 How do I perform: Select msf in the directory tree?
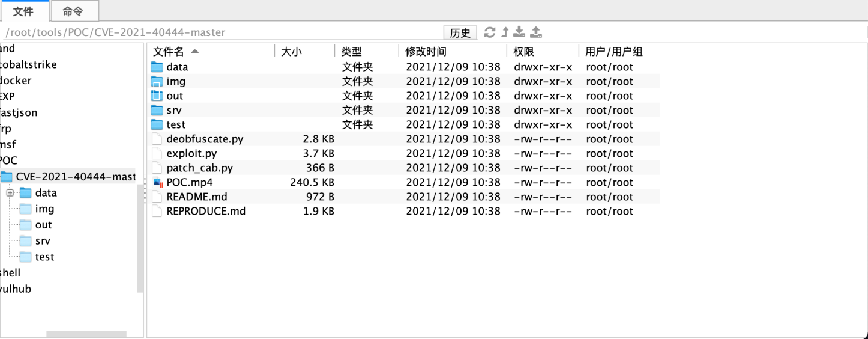(8, 145)
